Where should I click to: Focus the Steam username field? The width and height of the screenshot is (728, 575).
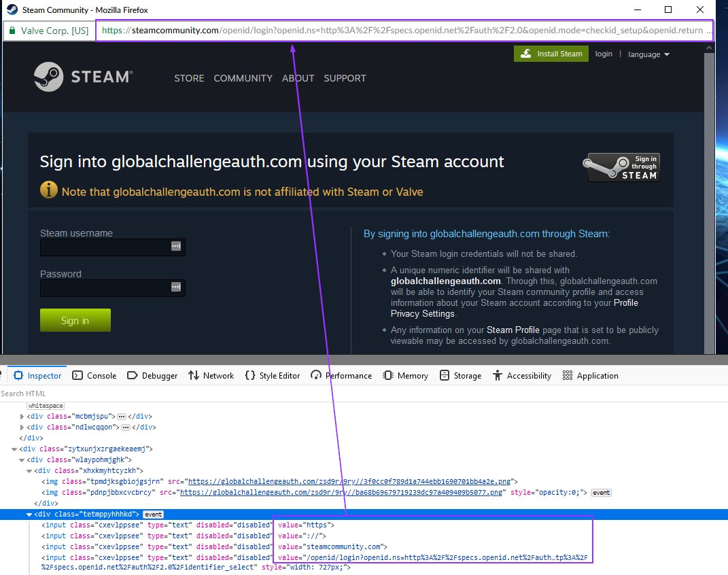(113, 247)
